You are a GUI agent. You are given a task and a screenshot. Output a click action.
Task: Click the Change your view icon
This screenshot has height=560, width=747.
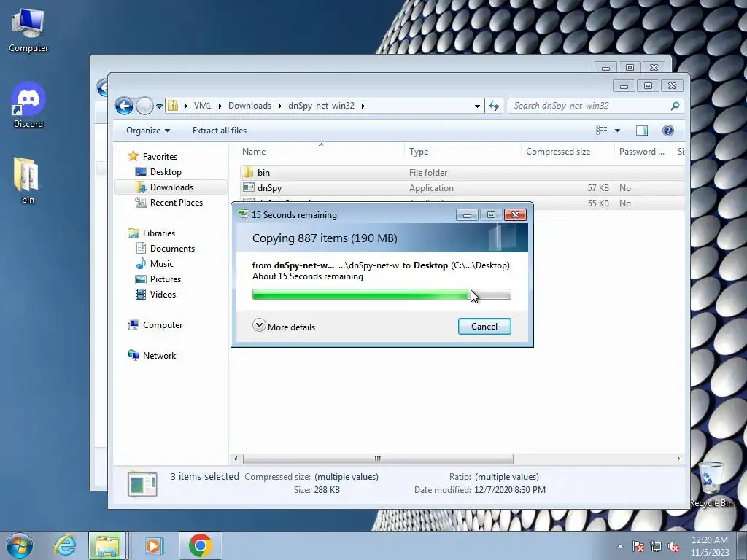(602, 131)
